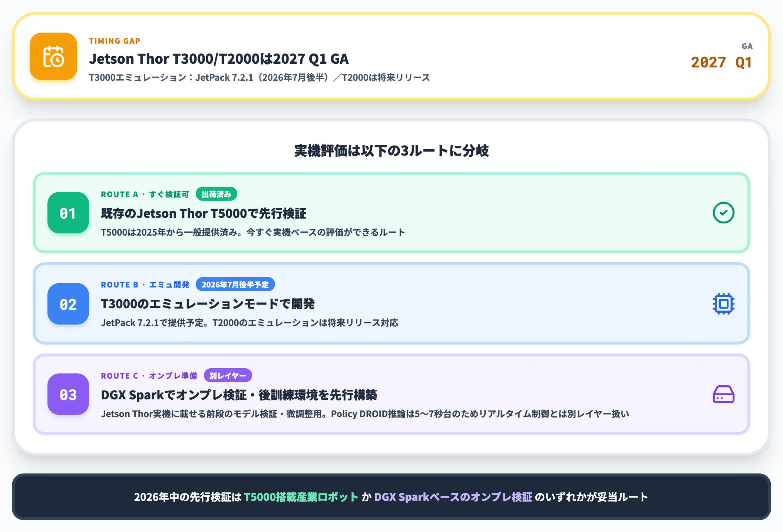Screen dimensions: 783x532
Task: Click the 2026年中の先行検証は text
Action: tap(188, 497)
